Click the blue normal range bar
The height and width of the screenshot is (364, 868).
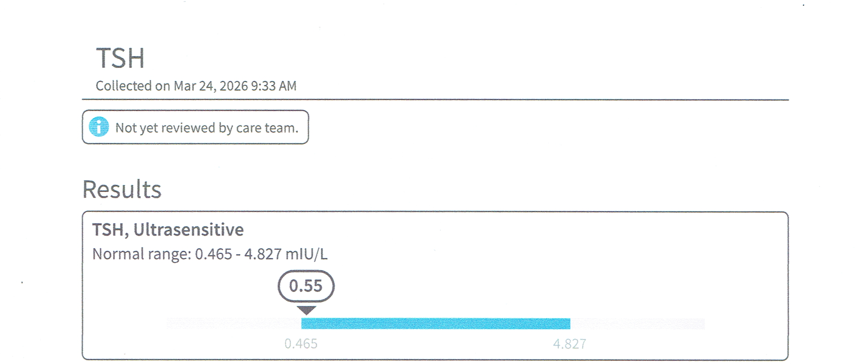click(435, 323)
